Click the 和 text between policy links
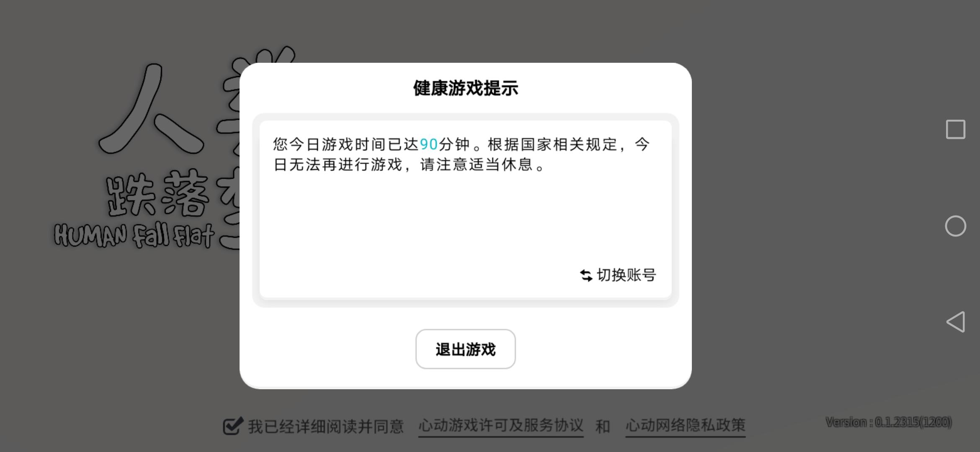Image resolution: width=980 pixels, height=452 pixels. click(x=603, y=426)
